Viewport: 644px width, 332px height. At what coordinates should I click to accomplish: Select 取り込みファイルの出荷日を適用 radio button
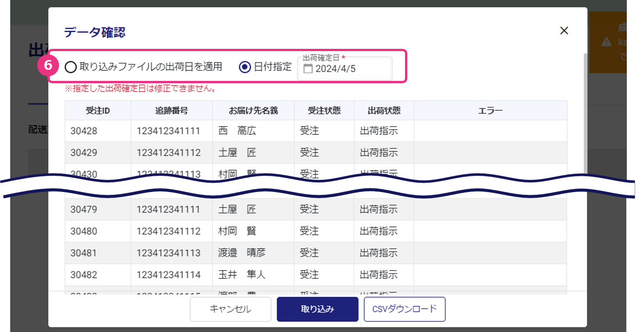(x=71, y=67)
